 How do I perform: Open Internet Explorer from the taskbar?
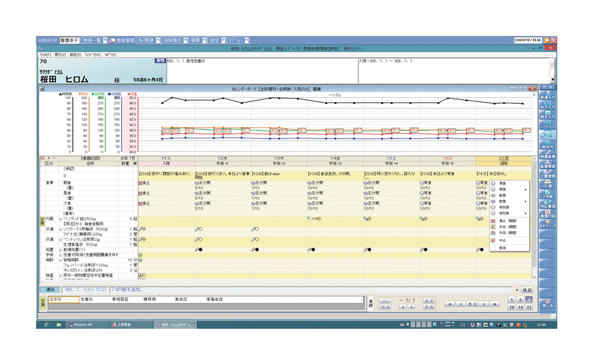pos(46,325)
